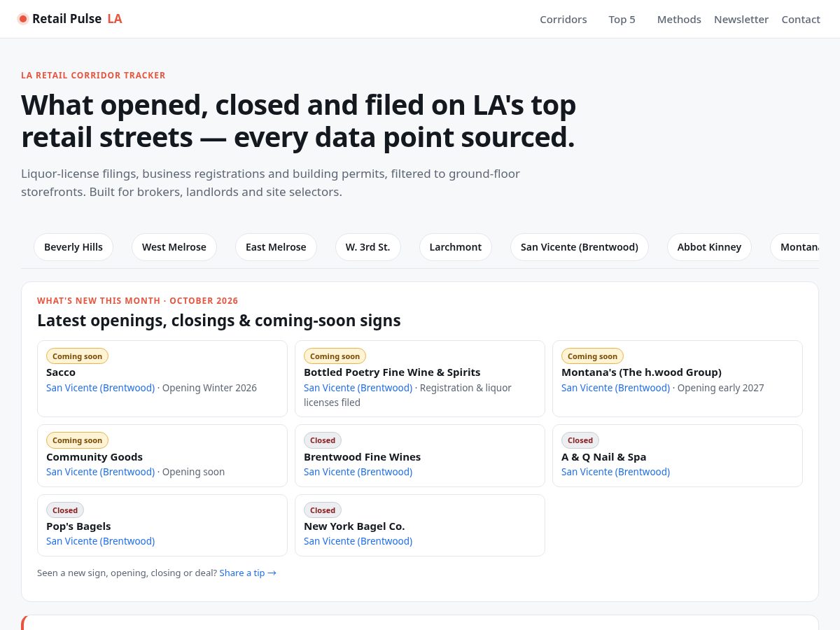840x630 pixels.
Task: Select the West Melrose corridor chip
Action: click(x=174, y=247)
